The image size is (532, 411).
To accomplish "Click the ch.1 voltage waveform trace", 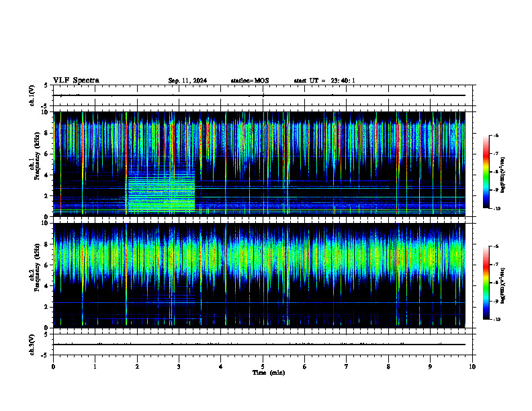I will pyautogui.click(x=259, y=95).
